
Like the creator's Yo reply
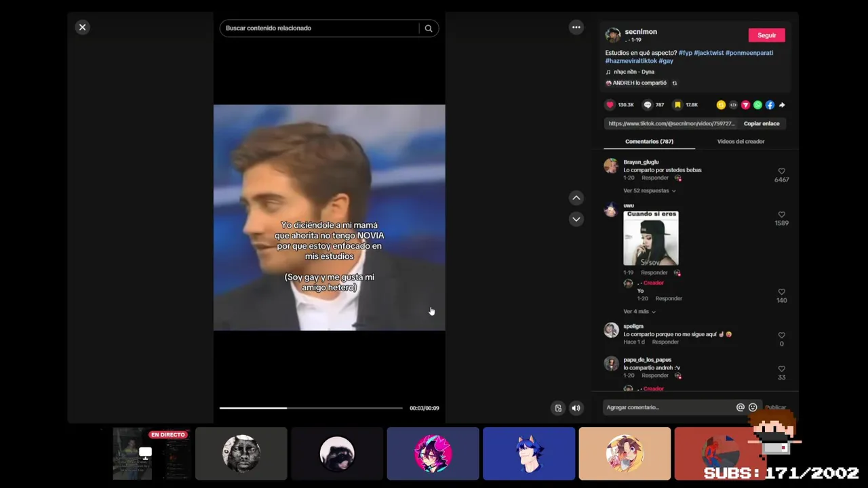[781, 292]
